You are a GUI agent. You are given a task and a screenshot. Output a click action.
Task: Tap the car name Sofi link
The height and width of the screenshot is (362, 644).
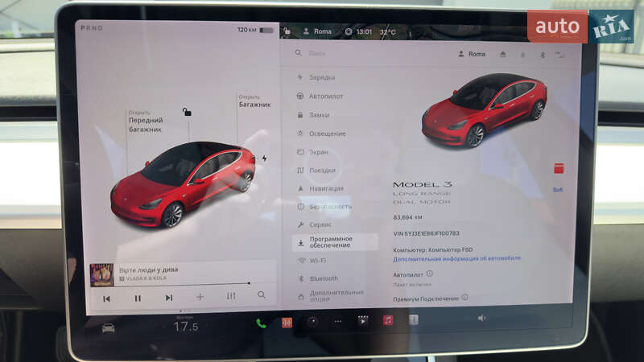pyautogui.click(x=558, y=190)
